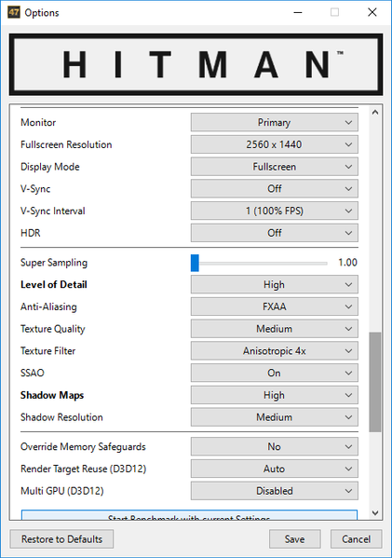
Task: Click the Texture Filter label
Action: [47, 351]
